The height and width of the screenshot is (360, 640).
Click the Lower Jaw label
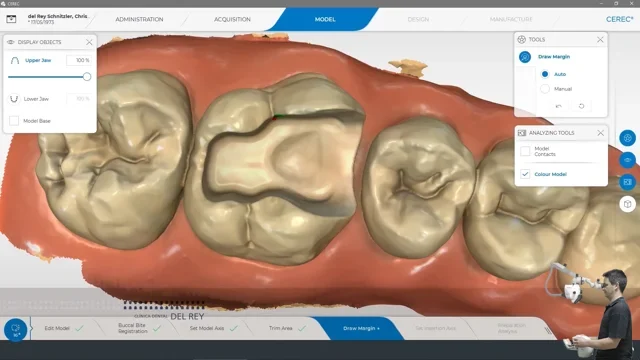[x=36, y=99]
